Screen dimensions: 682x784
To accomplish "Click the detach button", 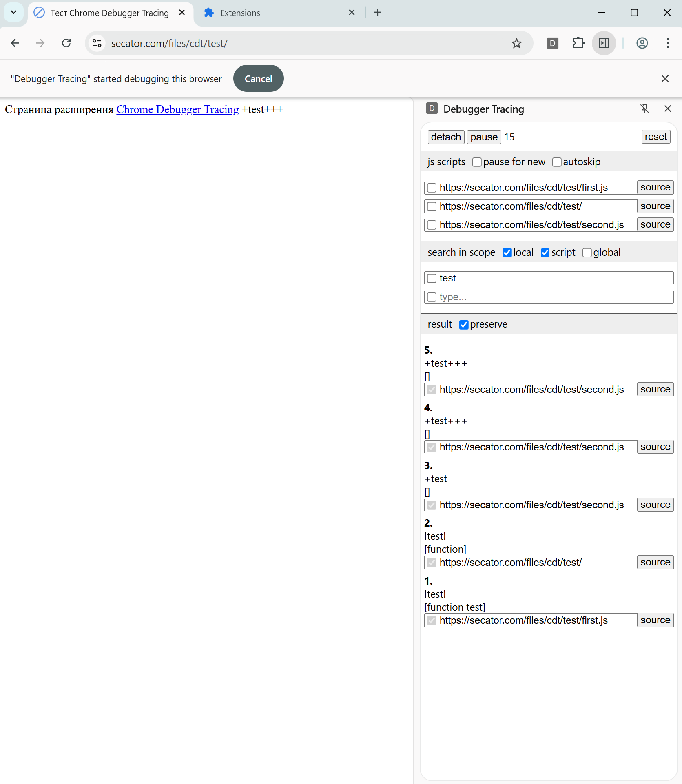I will click(446, 137).
